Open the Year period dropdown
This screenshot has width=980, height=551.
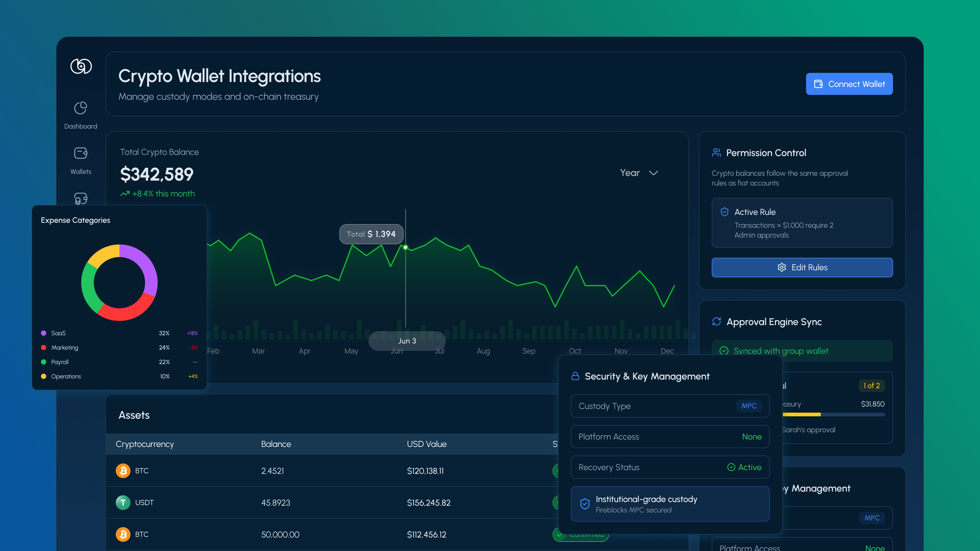pos(639,173)
